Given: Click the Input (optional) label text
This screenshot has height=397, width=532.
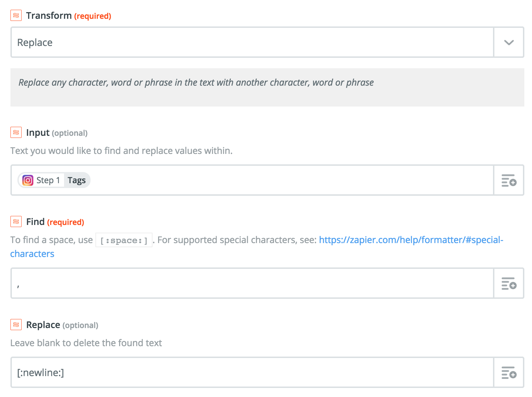Looking at the screenshot, I should pyautogui.click(x=57, y=133).
